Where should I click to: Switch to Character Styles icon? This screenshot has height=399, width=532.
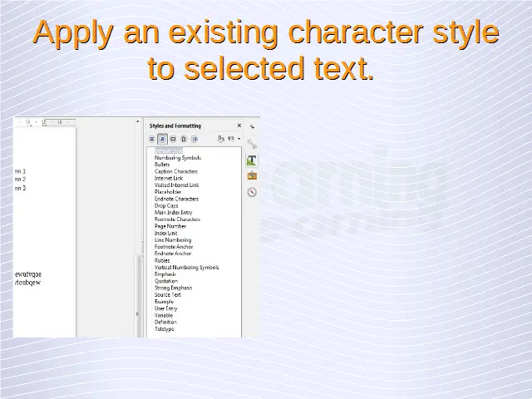pyautogui.click(x=163, y=139)
